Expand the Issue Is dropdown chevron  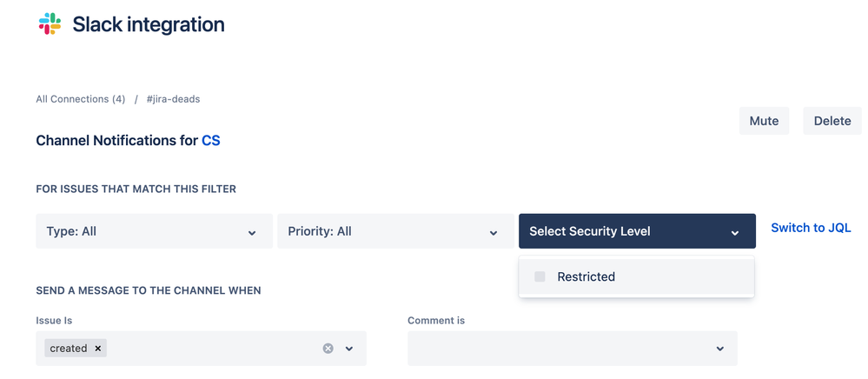(349, 349)
